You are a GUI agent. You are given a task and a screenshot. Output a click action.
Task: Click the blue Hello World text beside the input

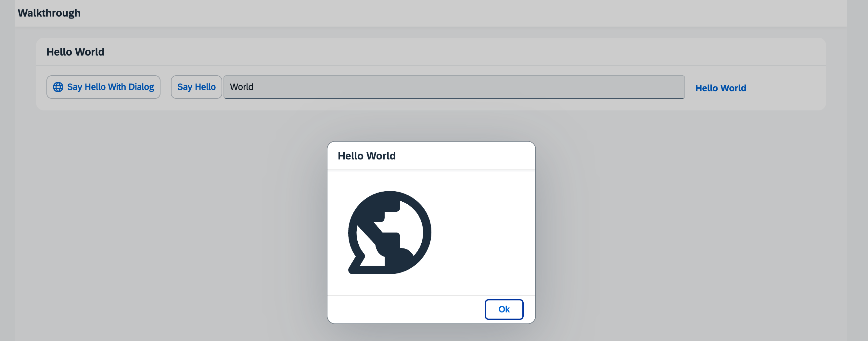(721, 88)
